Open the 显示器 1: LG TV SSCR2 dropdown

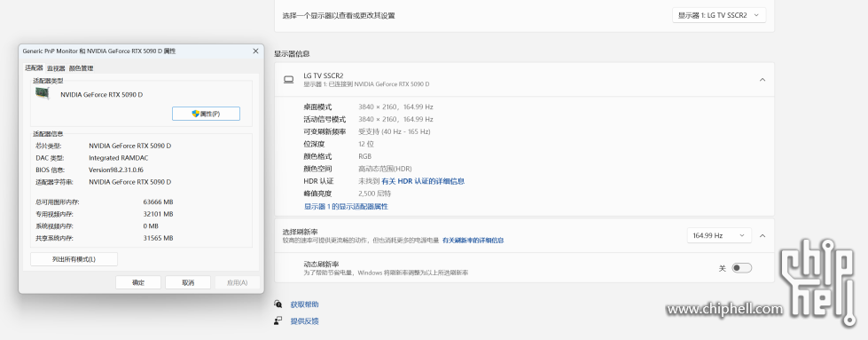[719, 15]
